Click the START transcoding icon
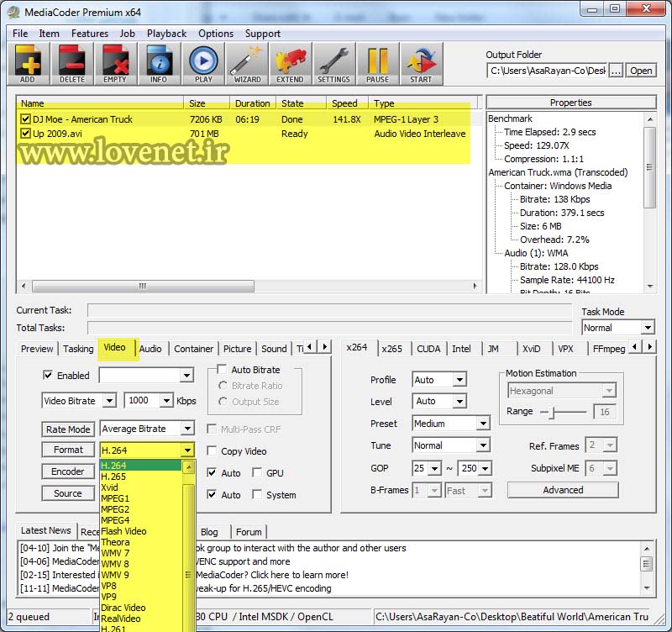672x632 pixels. (422, 64)
